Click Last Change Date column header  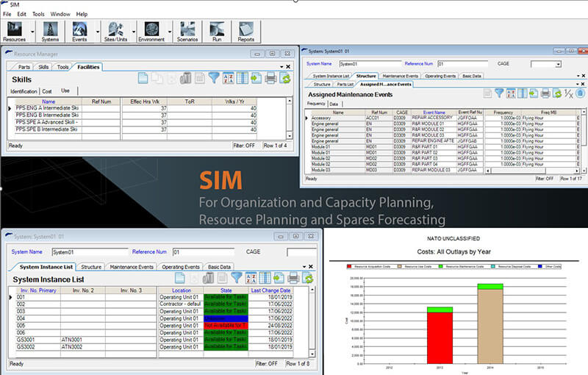270,290
